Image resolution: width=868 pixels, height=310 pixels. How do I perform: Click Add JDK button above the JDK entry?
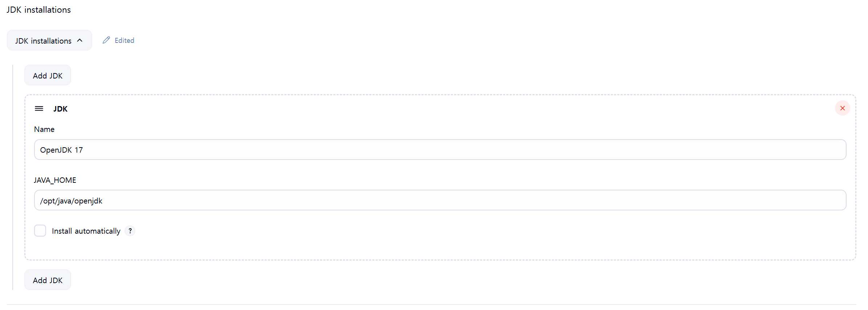click(48, 75)
